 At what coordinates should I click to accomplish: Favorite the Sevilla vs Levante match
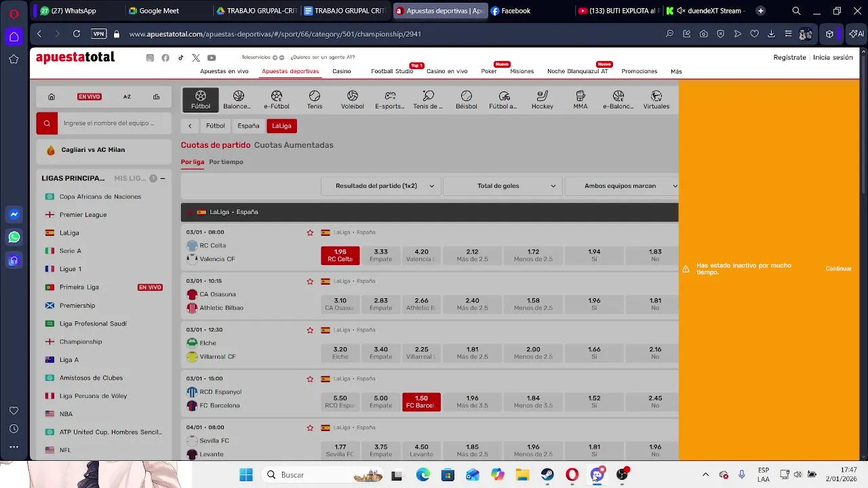click(310, 428)
